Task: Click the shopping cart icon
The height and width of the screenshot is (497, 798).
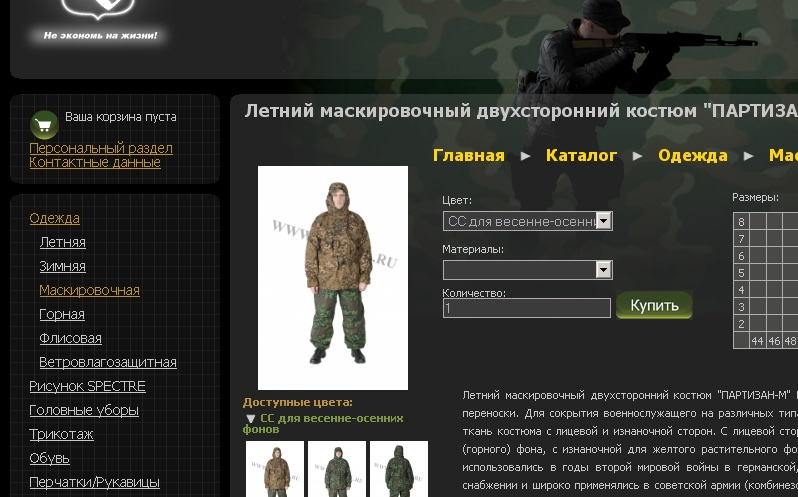Action: (44, 125)
